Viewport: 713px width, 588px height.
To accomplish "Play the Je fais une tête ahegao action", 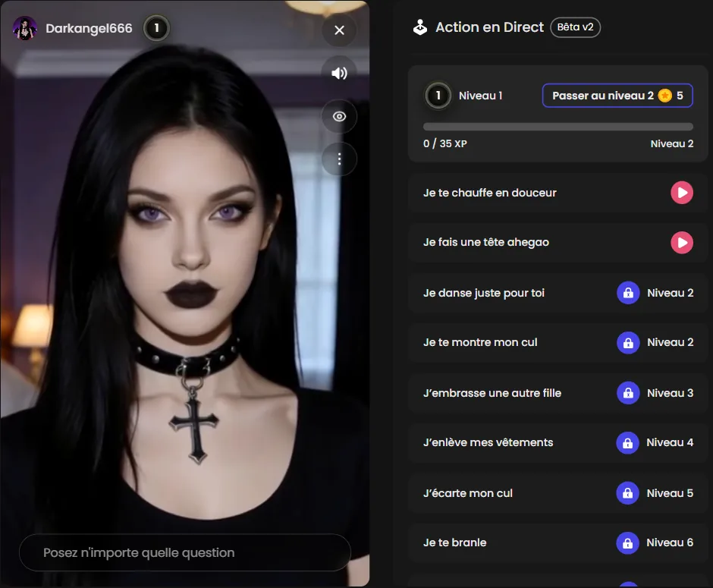I will [682, 242].
